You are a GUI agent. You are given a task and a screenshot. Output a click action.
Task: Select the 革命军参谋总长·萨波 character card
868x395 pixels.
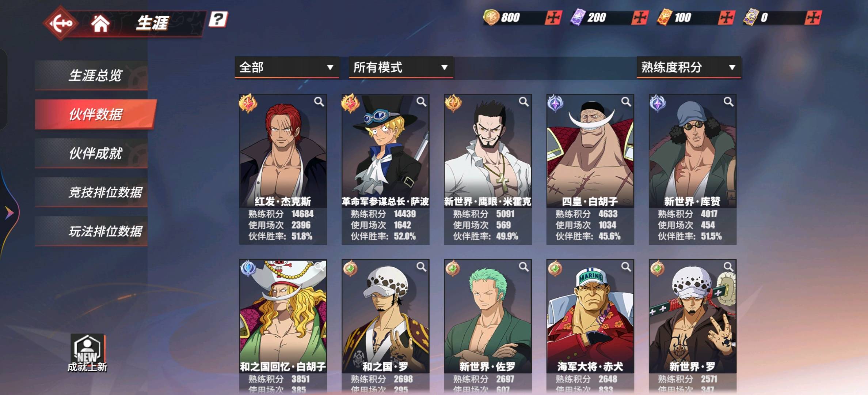click(x=385, y=169)
